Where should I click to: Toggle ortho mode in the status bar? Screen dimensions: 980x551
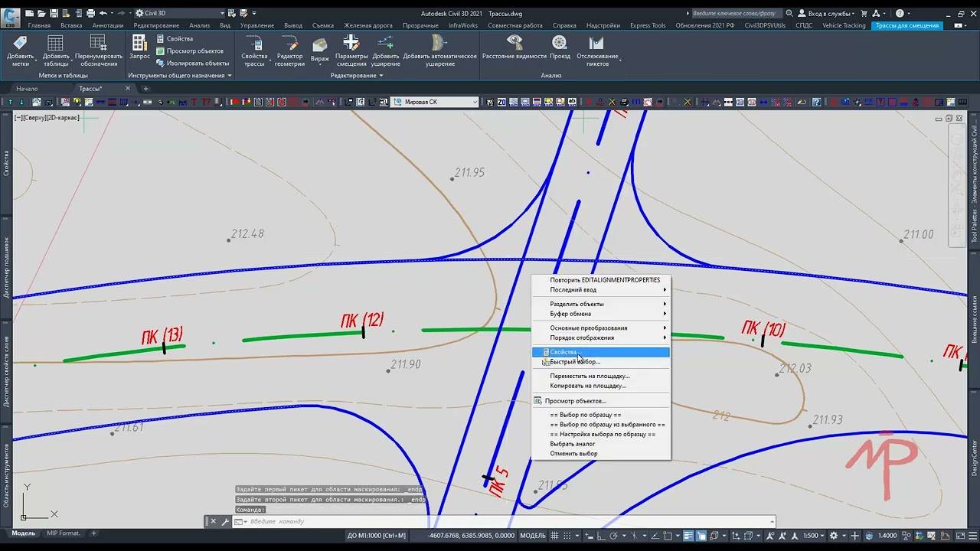(600, 536)
